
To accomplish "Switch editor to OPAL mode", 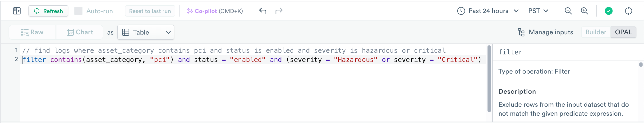I will pyautogui.click(x=623, y=32).
